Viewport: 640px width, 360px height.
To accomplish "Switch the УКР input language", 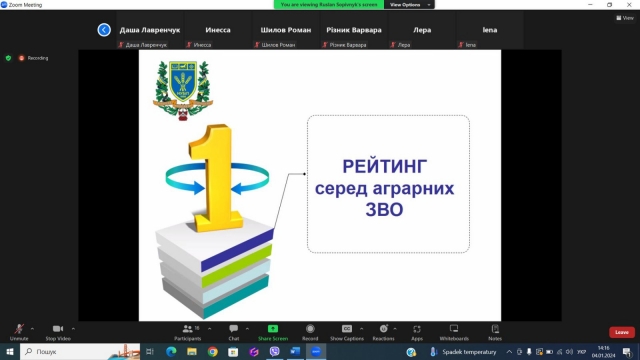I will pos(582,351).
